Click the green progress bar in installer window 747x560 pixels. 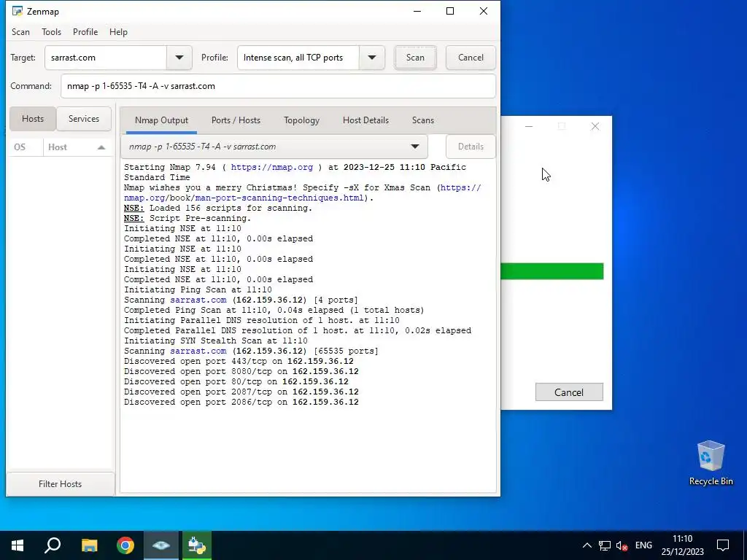[552, 271]
